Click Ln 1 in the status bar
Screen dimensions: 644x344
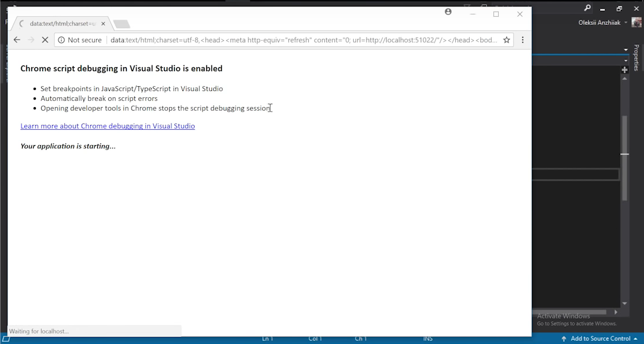[x=268, y=339]
